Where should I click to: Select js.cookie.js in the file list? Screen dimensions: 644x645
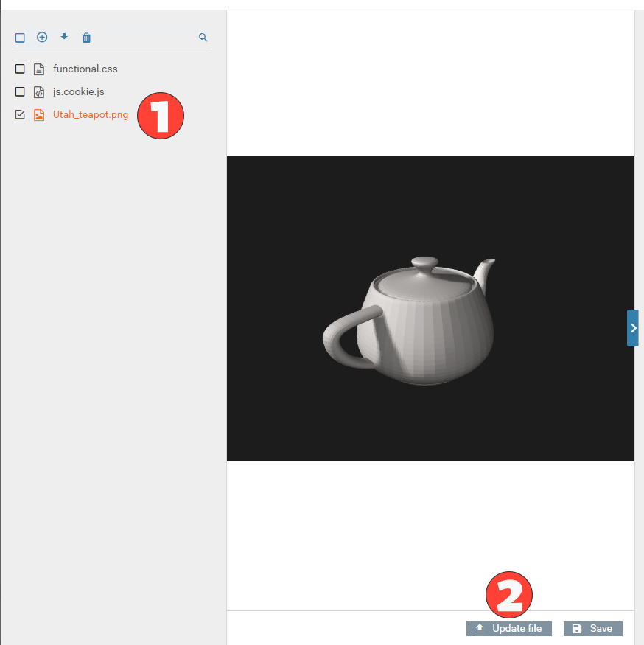click(79, 92)
